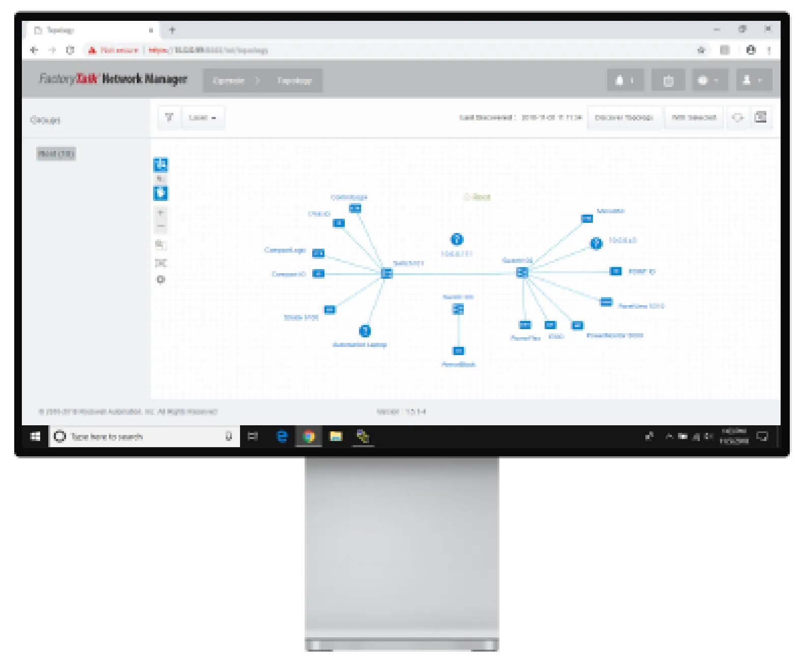Select the Topology breadcrumb item
The width and height of the screenshot is (804, 672).
point(294,80)
